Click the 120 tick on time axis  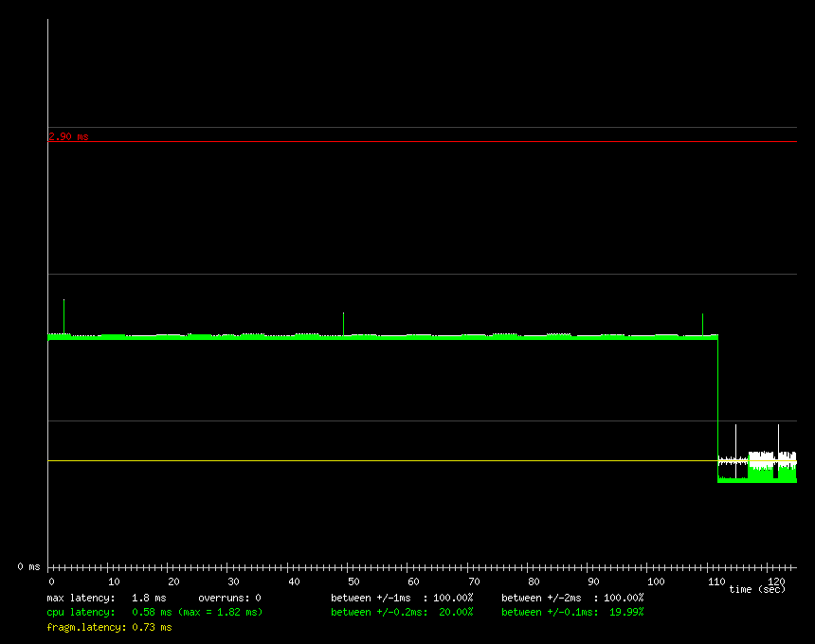pyautogui.click(x=774, y=581)
